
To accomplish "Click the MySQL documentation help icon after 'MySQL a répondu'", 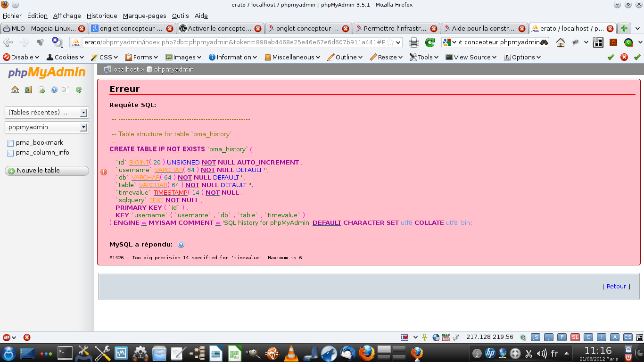I will 181,245.
